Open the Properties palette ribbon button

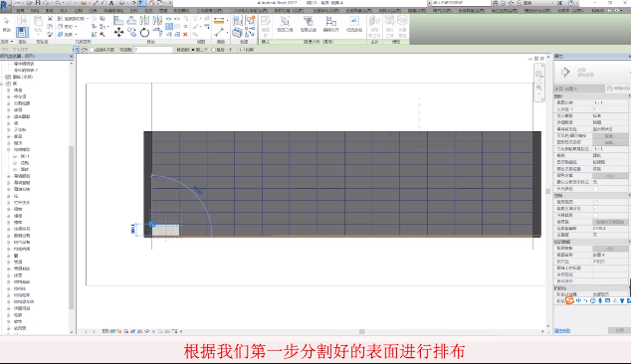pyautogui.click(x=22, y=32)
